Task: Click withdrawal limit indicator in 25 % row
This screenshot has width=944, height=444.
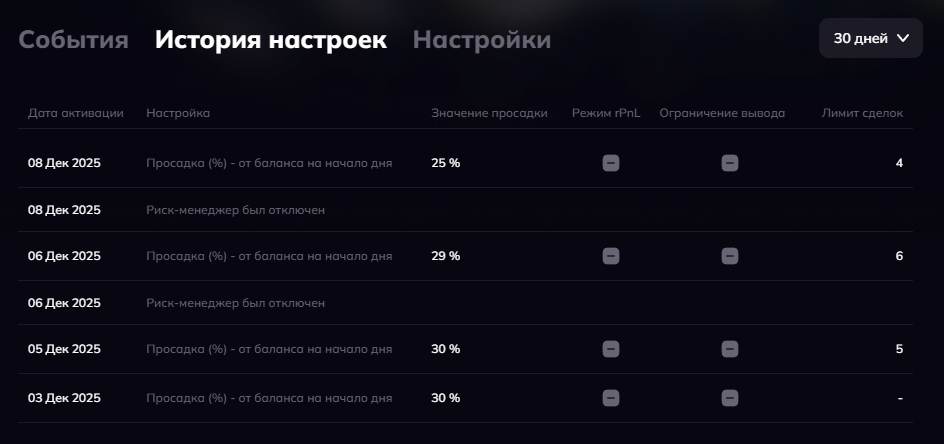Action: click(x=730, y=163)
